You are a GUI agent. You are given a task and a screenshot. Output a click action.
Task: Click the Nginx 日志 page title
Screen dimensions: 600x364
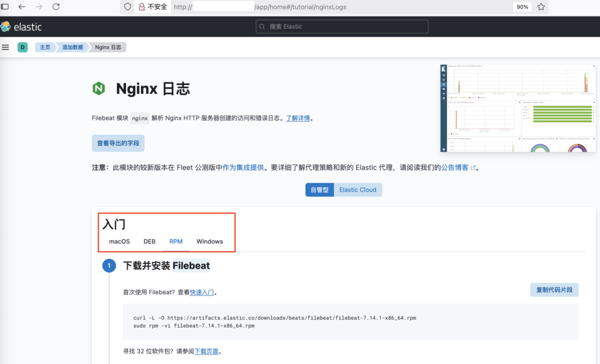(x=153, y=89)
